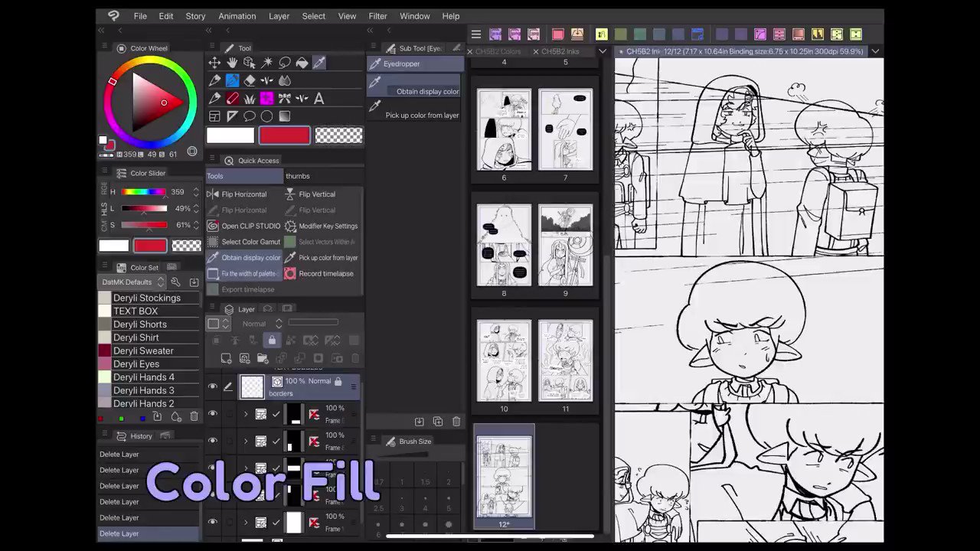This screenshot has height=551, width=980.
Task: Hide the borders layer with eye icon
Action: [x=213, y=386]
